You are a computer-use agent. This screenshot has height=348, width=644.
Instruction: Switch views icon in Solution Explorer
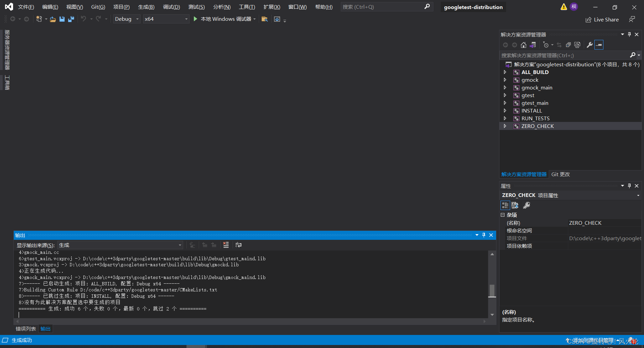pos(533,45)
